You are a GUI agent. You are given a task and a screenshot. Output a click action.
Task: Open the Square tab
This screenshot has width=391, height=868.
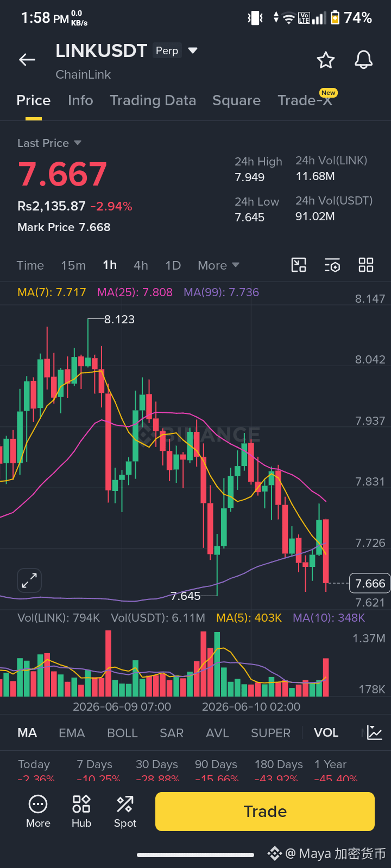tap(236, 100)
